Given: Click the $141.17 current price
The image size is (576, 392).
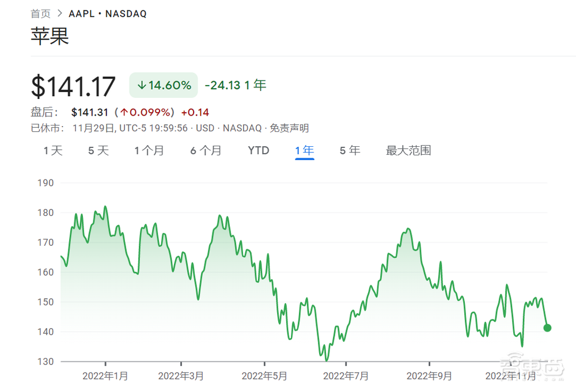Looking at the screenshot, I should point(73,86).
